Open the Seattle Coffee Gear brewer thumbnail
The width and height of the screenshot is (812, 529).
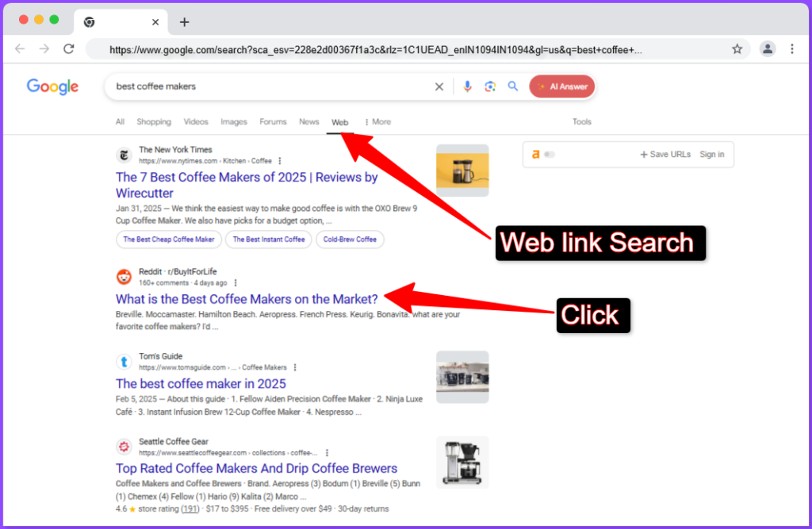[x=462, y=462]
